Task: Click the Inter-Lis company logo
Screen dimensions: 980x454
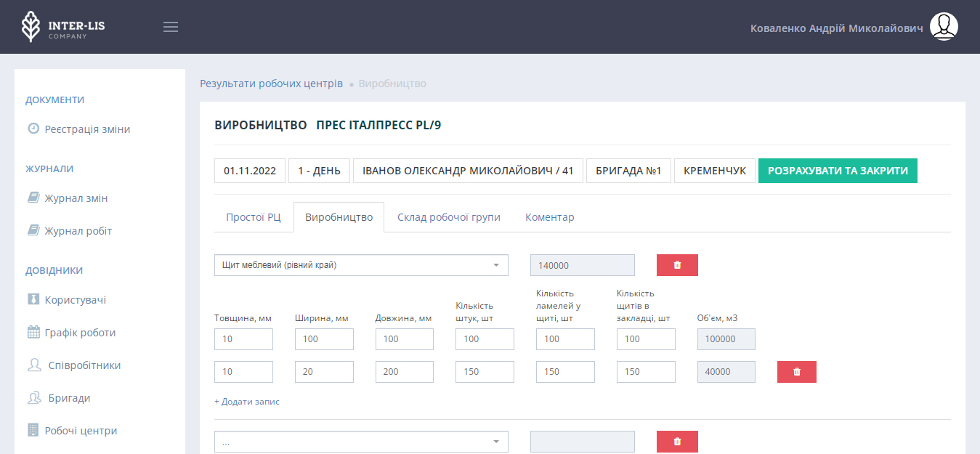Action: 62,27
